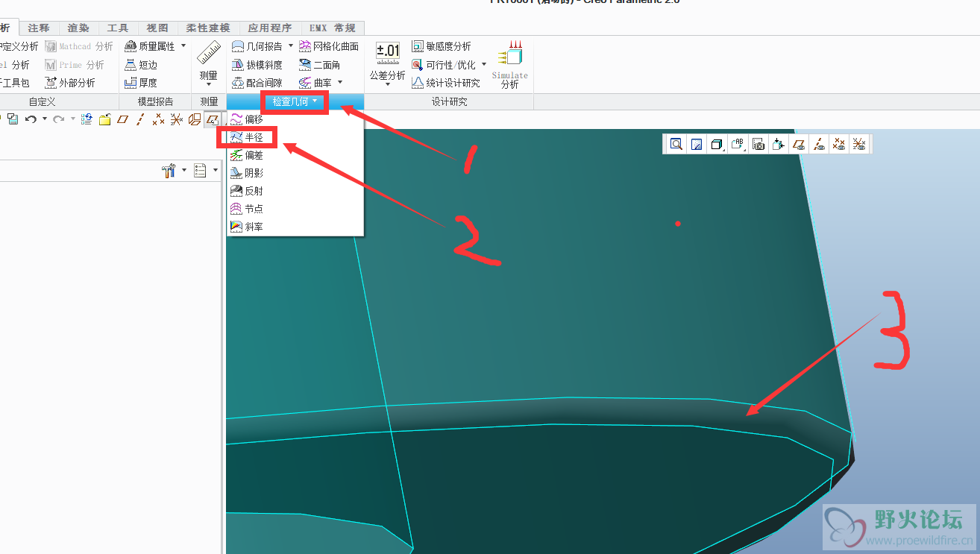Expand the 曲率 dropdown arrow
This screenshot has height=554, width=980.
[x=339, y=83]
